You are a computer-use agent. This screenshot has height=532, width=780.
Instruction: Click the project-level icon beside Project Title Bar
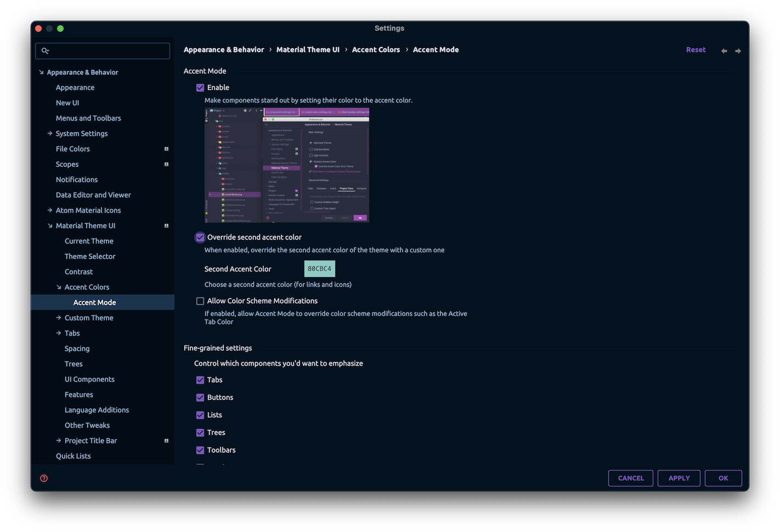[x=166, y=440]
